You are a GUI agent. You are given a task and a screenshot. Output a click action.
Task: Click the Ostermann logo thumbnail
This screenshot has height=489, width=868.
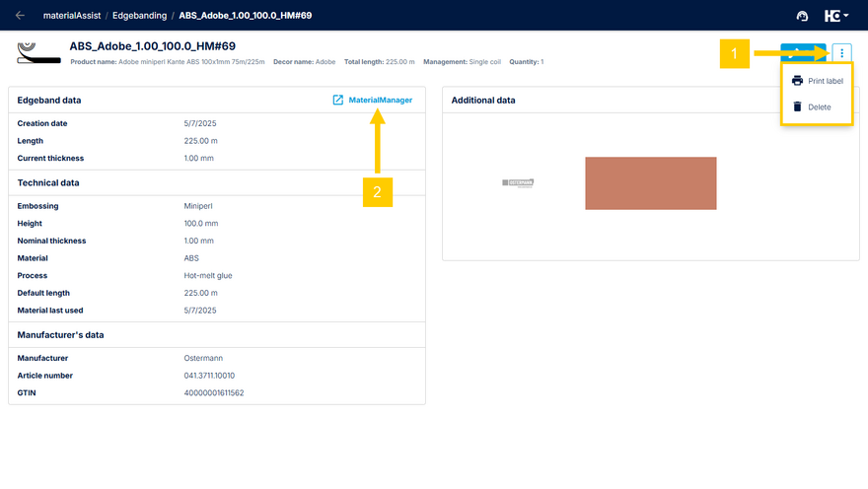[518, 183]
